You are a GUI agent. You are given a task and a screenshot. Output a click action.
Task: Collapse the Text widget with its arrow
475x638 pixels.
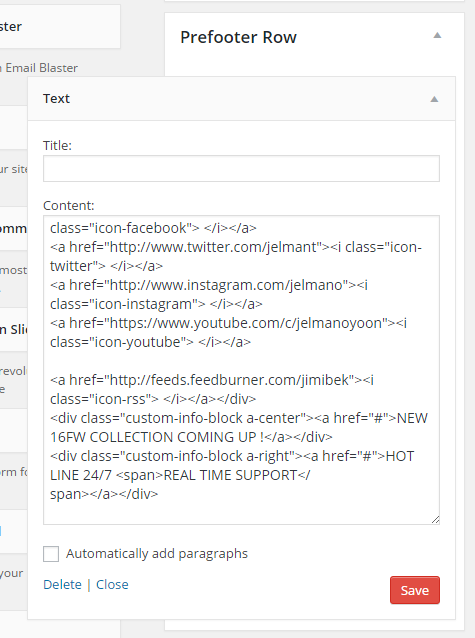pos(434,99)
